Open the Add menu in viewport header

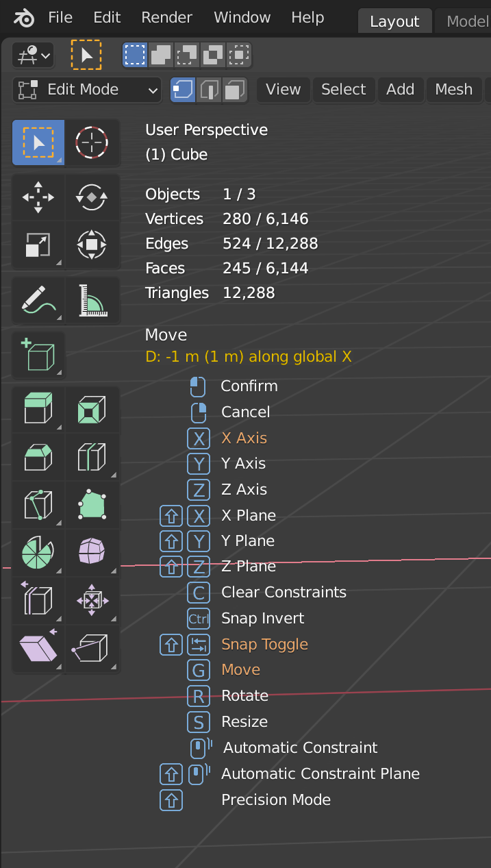click(400, 90)
